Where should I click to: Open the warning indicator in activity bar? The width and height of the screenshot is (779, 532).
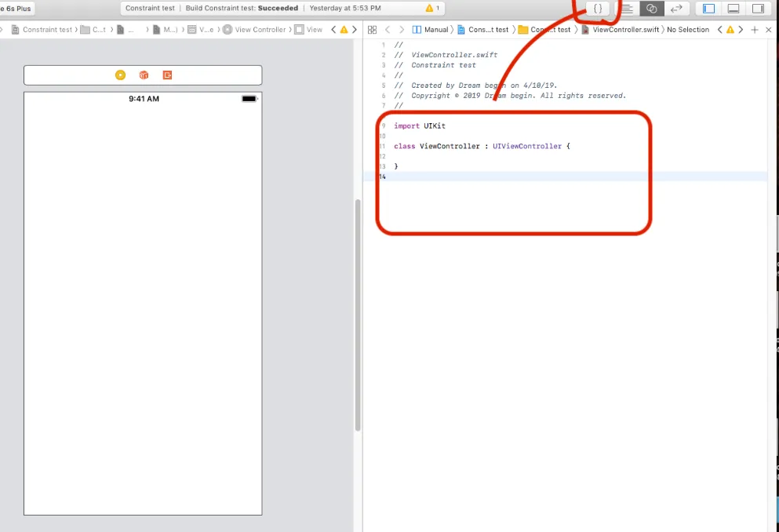pos(432,8)
